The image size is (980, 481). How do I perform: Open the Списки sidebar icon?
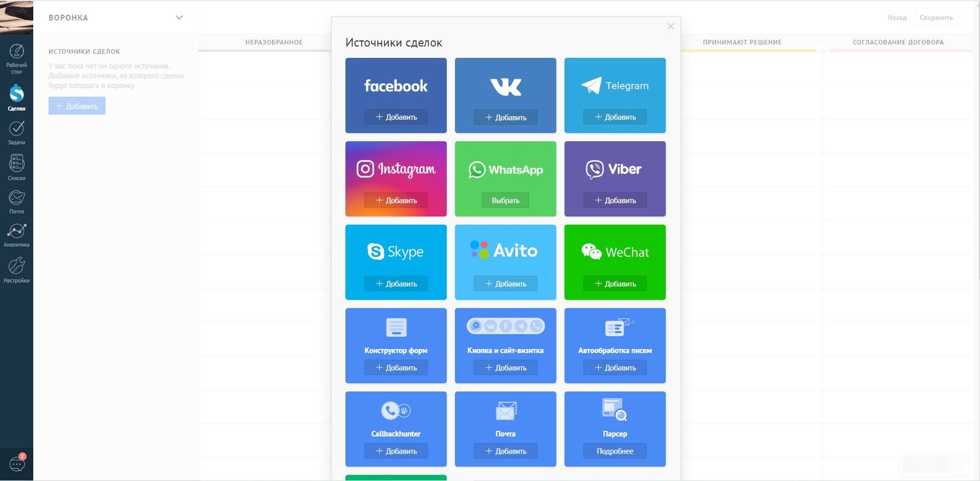(x=16, y=167)
